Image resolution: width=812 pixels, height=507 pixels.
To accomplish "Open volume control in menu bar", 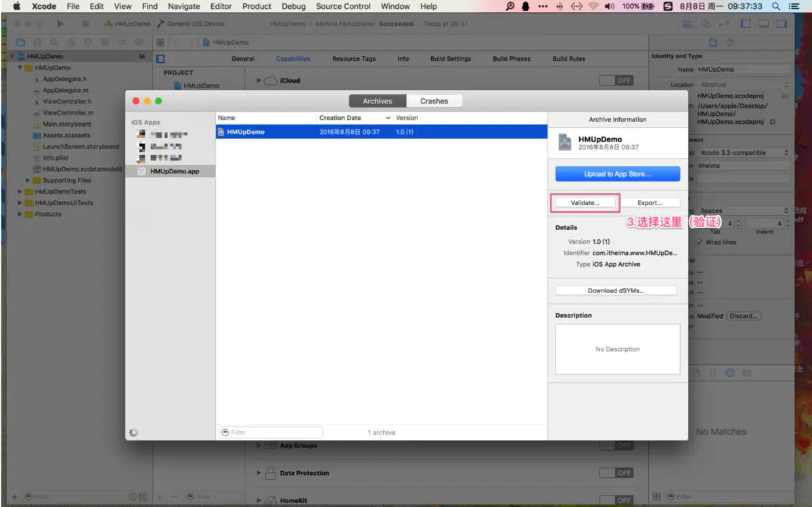I will tap(609, 6).
